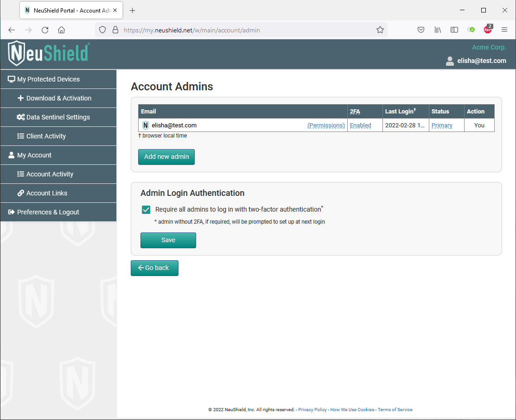516x420 pixels.
Task: Minimize the browser window
Action: coord(462,10)
